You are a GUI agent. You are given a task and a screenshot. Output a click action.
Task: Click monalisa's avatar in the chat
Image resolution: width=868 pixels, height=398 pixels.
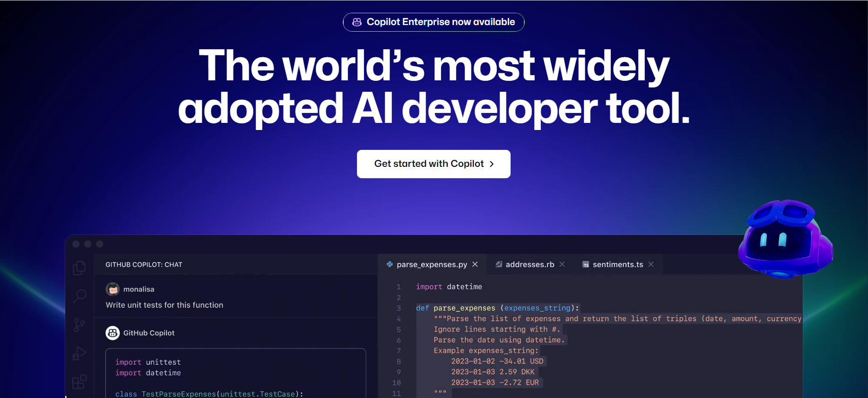click(113, 289)
